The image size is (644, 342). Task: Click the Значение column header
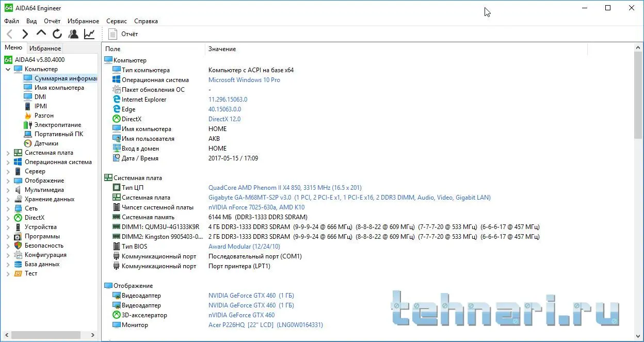click(396, 49)
